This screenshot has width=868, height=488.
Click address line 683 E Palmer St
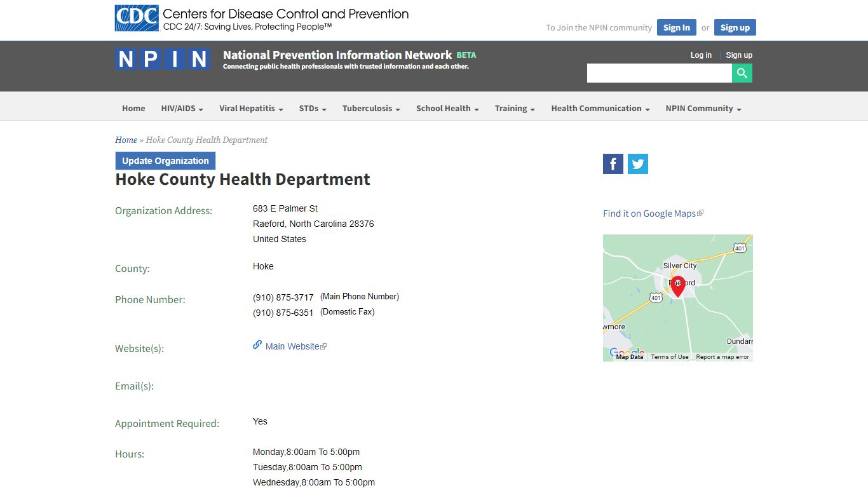[x=285, y=208]
